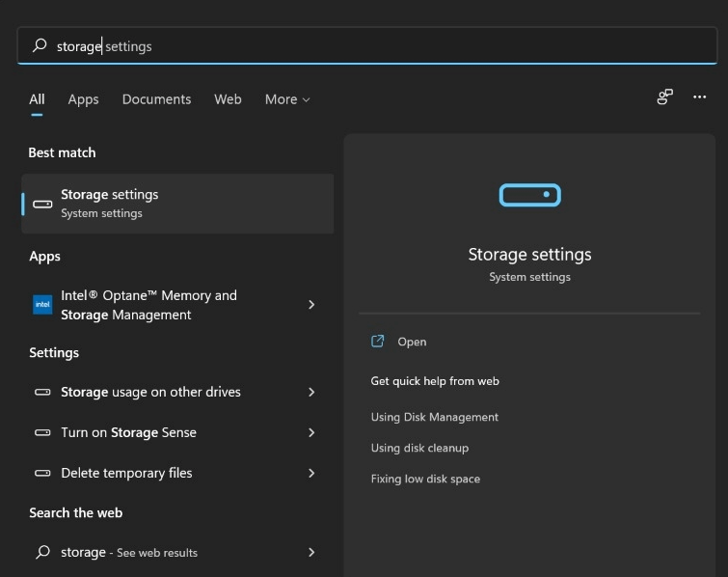
Task: Click drive icon beside Turn on Storage Sense
Action: pos(42,432)
